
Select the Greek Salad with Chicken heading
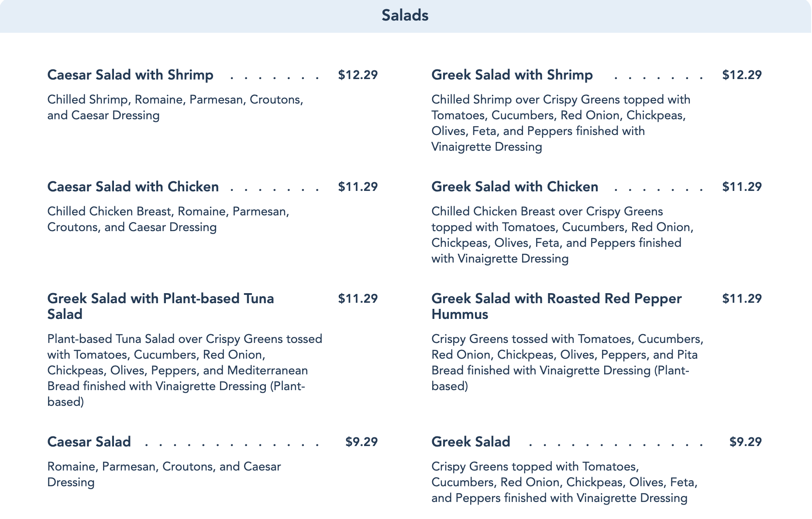pos(514,187)
